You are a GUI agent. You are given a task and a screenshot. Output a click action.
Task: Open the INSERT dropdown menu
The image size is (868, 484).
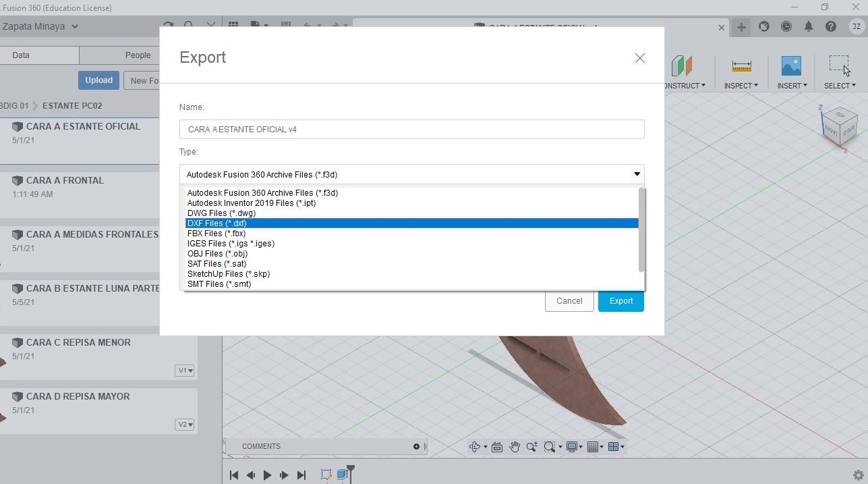pyautogui.click(x=792, y=86)
